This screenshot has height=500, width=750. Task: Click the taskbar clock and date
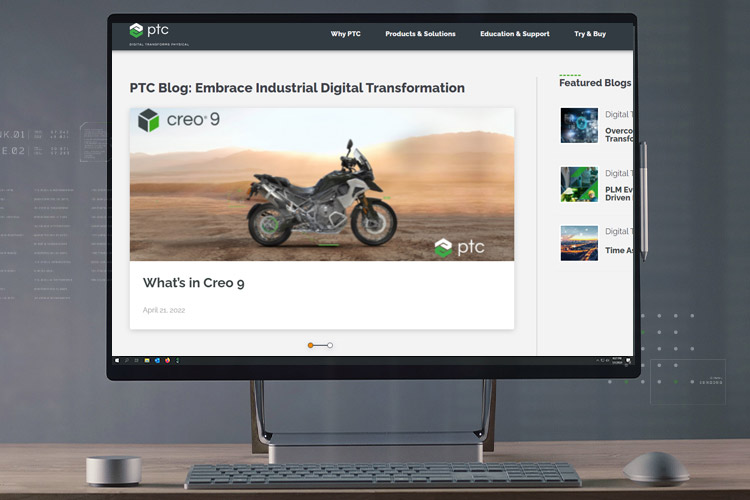616,360
